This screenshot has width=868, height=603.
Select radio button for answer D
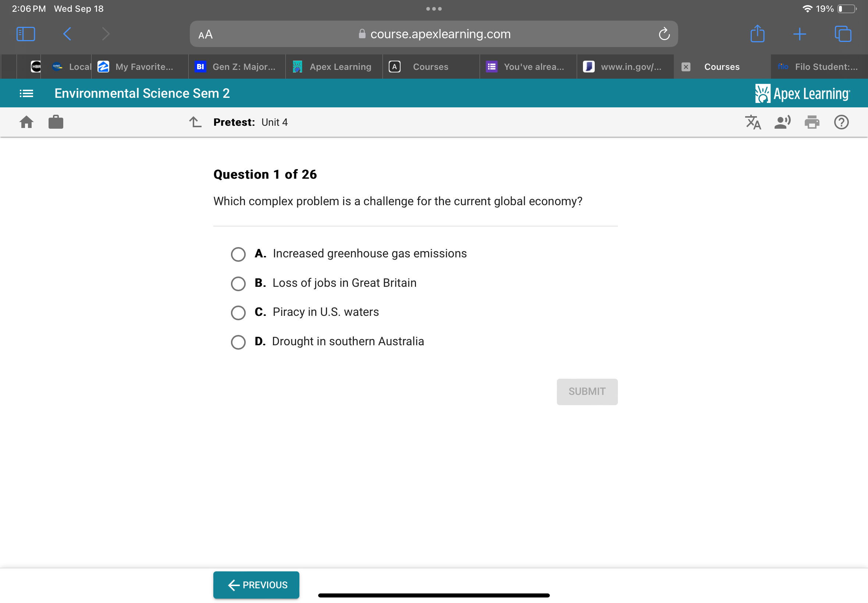click(238, 341)
